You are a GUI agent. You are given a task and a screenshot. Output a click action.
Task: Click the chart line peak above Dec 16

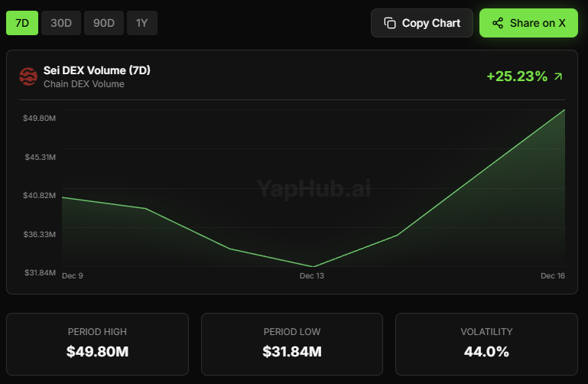point(564,110)
